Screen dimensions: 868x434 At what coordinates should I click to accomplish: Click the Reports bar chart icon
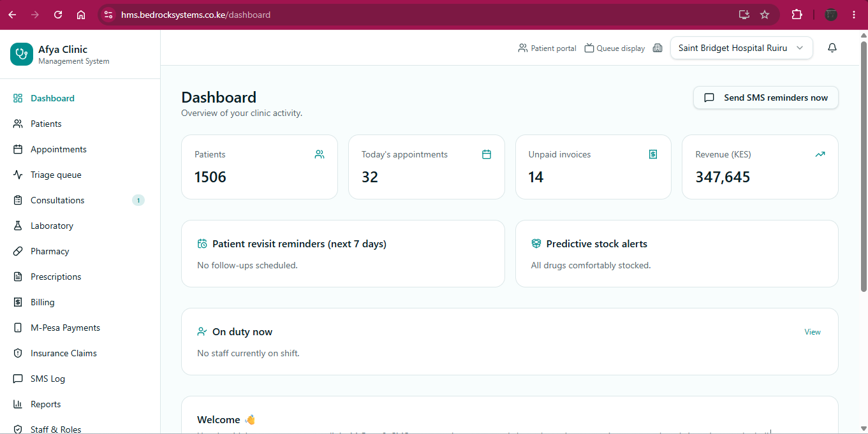(x=18, y=404)
